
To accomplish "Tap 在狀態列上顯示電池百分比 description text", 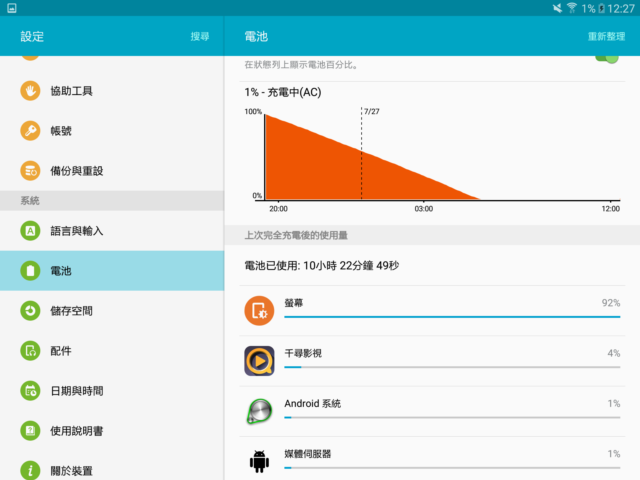I will pyautogui.click(x=301, y=64).
